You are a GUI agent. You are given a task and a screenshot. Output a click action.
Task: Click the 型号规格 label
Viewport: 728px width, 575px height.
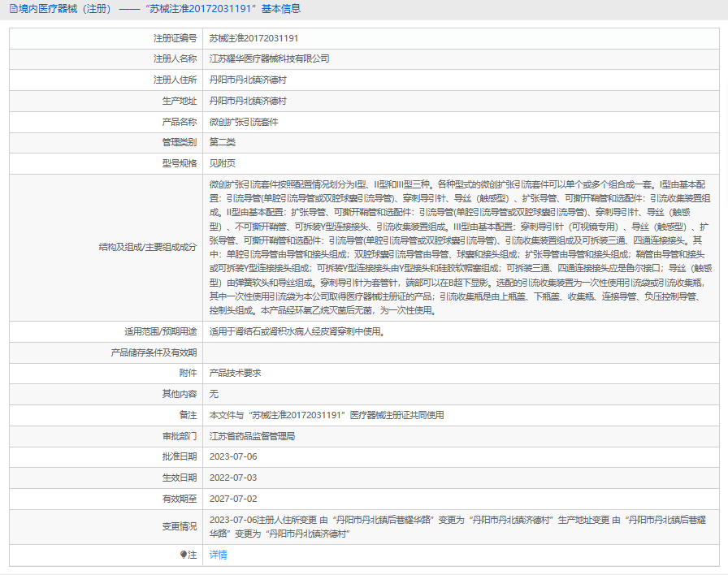click(x=180, y=163)
